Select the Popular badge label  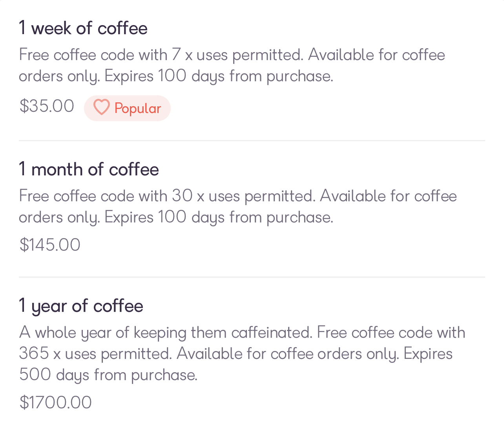pyautogui.click(x=137, y=109)
